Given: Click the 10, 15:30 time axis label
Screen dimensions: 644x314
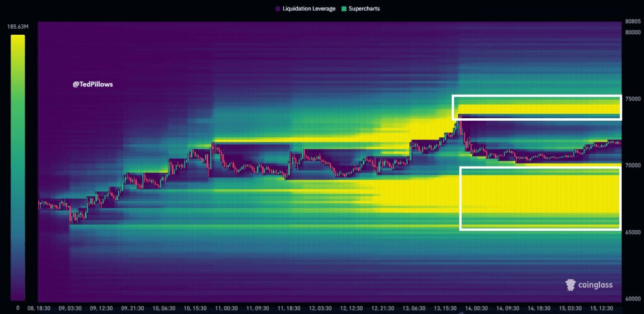Looking at the screenshot, I should 195,308.
